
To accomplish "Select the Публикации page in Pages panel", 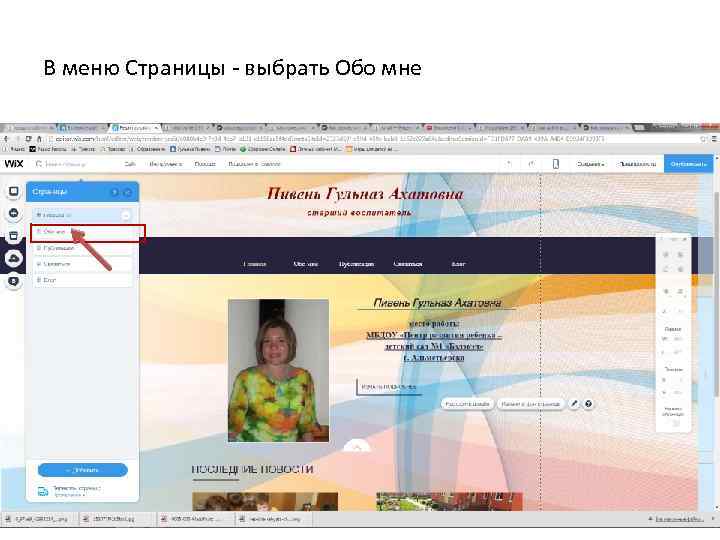I will coord(83,248).
